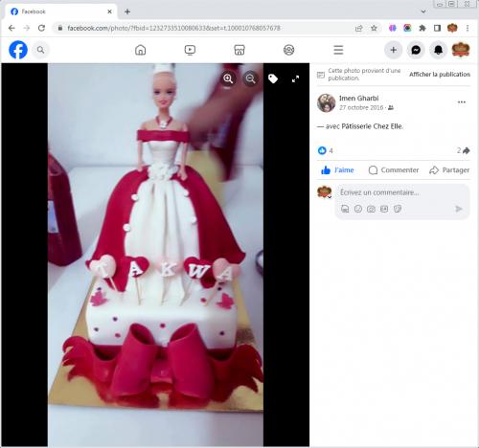The height and width of the screenshot is (448, 479).
Task: Go to the Home feed icon
Action: click(x=140, y=50)
